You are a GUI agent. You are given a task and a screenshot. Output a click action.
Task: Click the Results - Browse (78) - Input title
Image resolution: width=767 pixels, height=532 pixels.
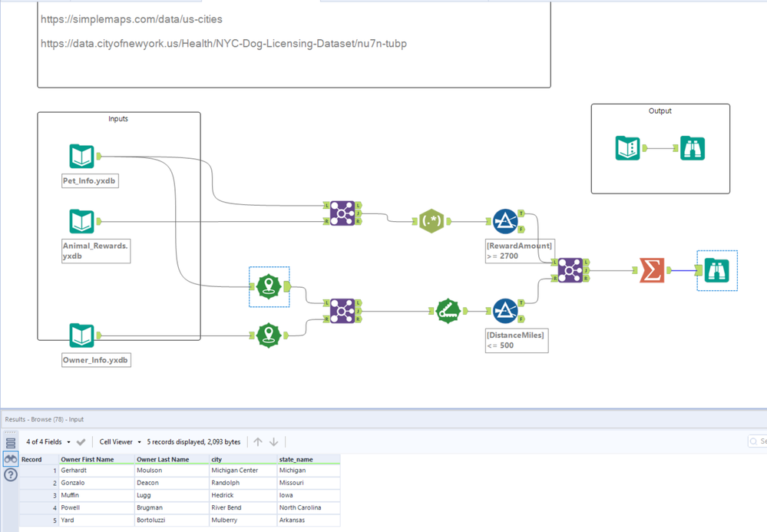(45, 420)
